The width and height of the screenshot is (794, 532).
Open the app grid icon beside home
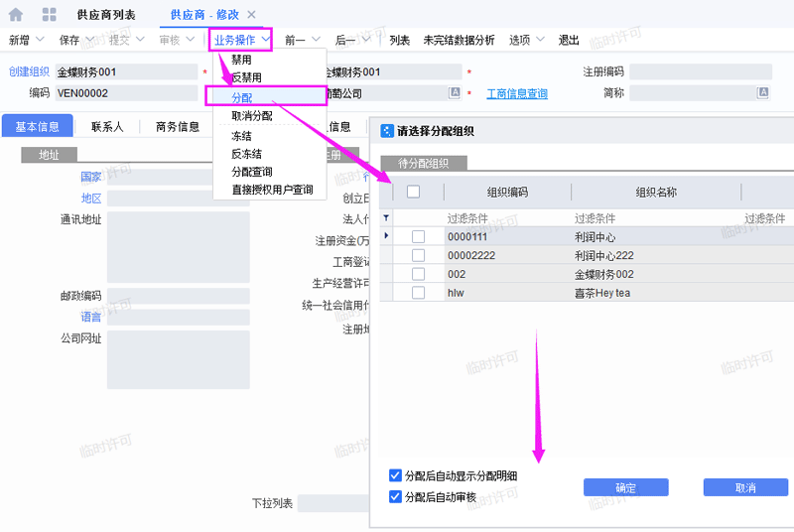coord(49,15)
